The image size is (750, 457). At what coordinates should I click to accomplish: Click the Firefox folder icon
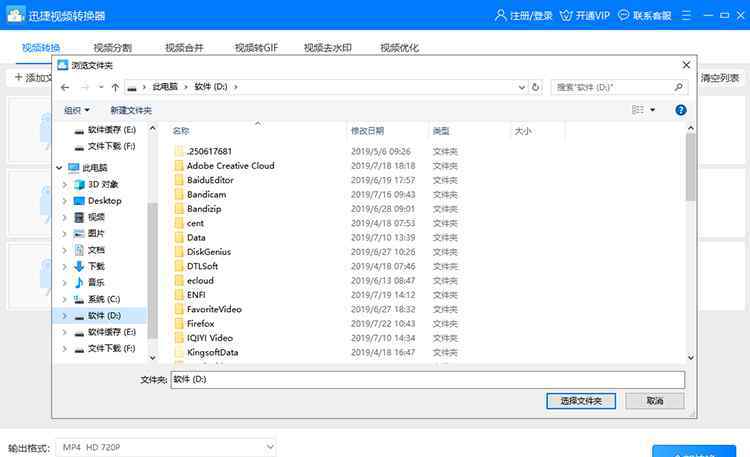(x=179, y=323)
